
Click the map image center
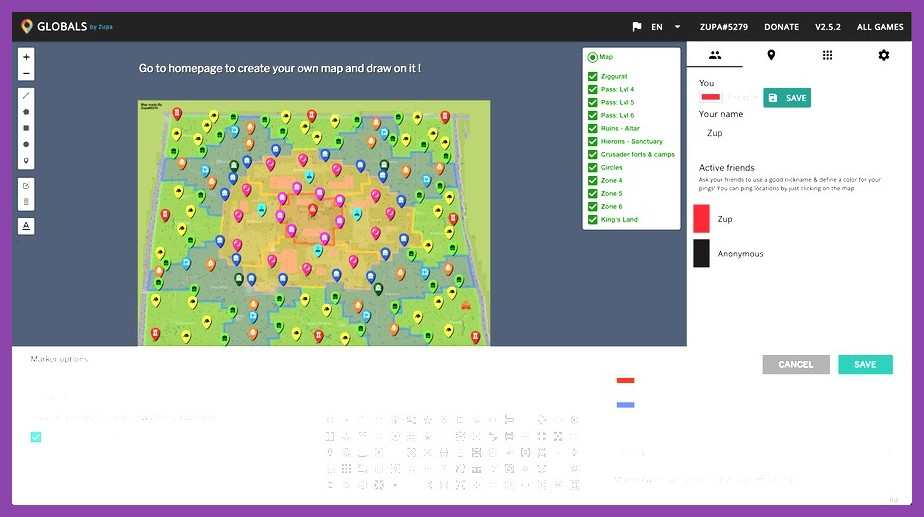[x=314, y=223]
